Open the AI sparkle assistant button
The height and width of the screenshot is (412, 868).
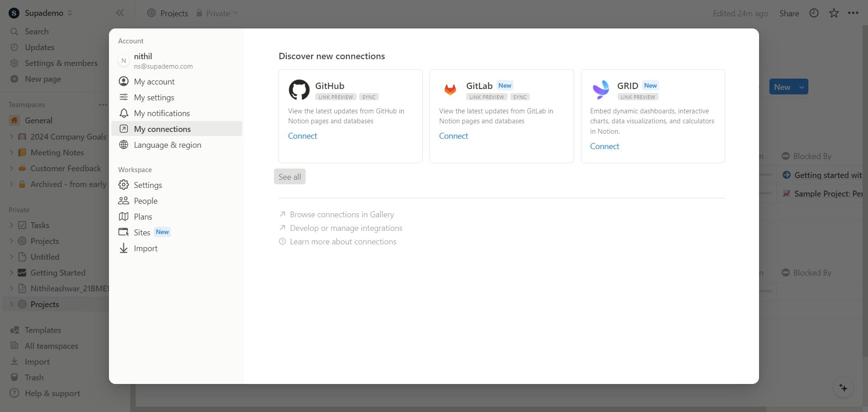(x=843, y=388)
